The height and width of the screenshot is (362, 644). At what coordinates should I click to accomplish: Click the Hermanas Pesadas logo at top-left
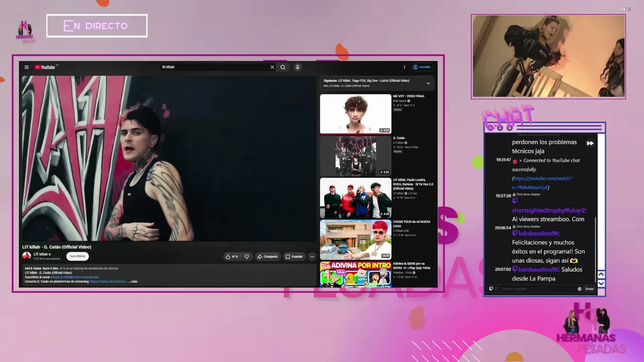pyautogui.click(x=26, y=32)
